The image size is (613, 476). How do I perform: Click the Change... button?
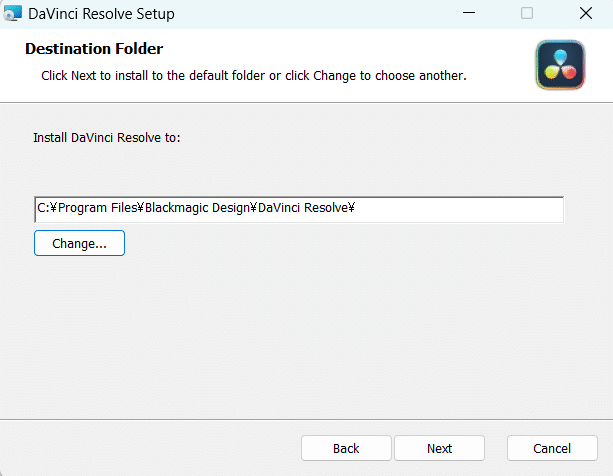click(79, 243)
